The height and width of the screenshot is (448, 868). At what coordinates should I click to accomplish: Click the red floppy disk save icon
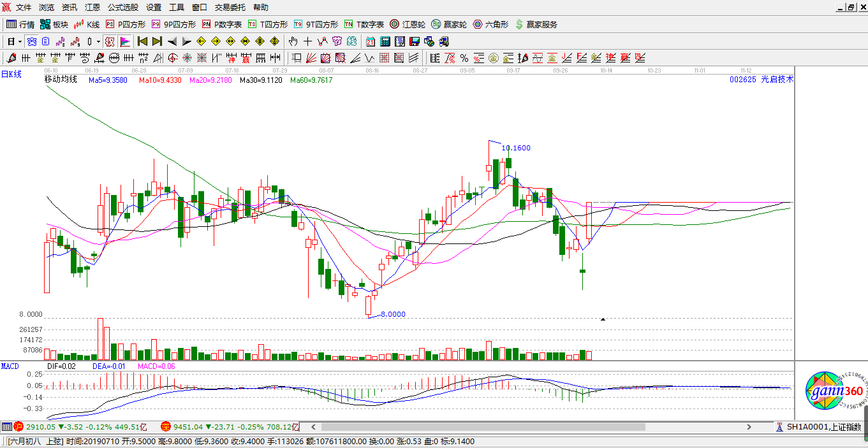[414, 41]
